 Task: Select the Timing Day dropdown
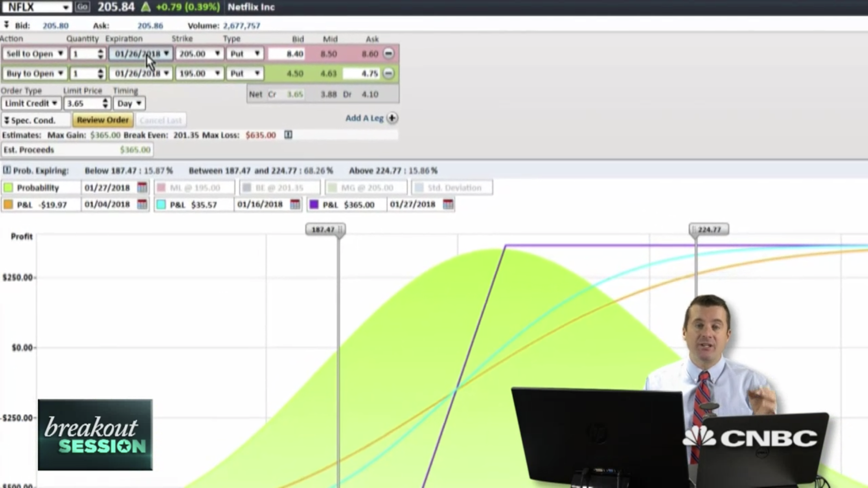(x=128, y=103)
